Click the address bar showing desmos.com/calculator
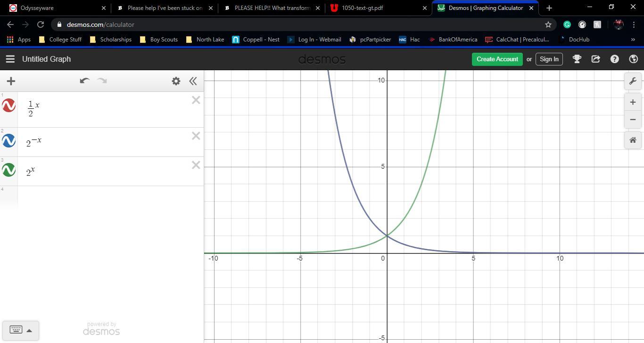 click(x=302, y=24)
